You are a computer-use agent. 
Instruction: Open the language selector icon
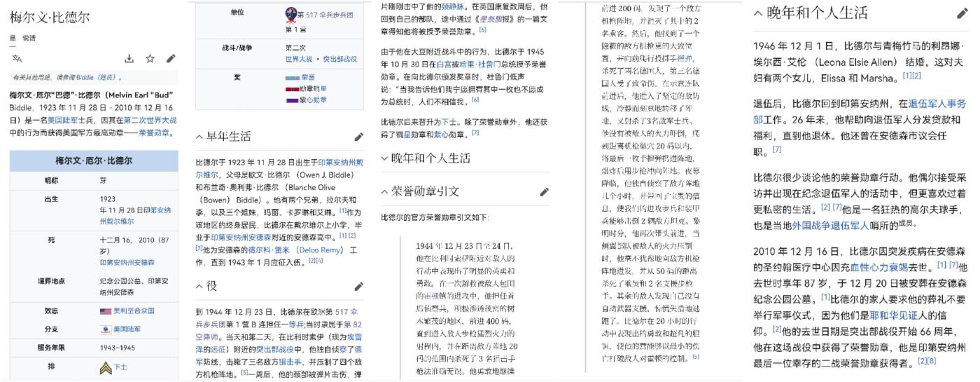(16, 59)
